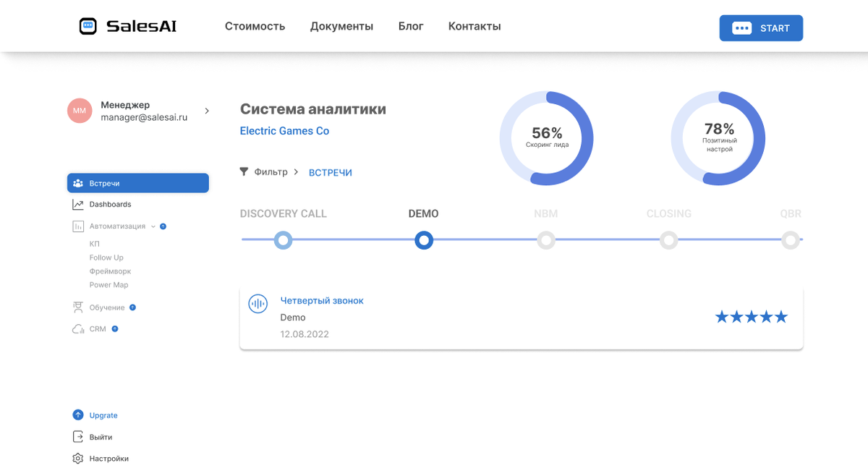Click the cloud icon beside CRM

[78, 329]
